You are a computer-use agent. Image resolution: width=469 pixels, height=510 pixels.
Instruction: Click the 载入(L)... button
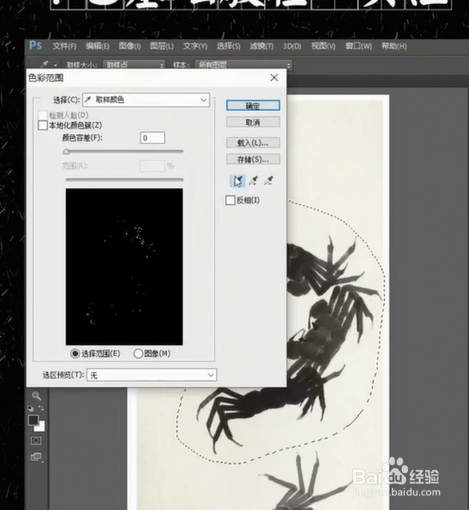[253, 143]
